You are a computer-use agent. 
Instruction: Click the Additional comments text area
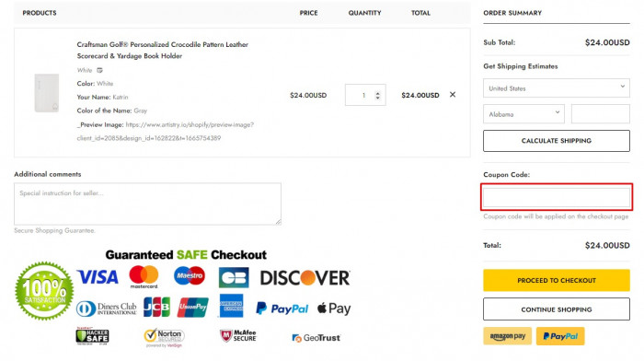coord(147,204)
